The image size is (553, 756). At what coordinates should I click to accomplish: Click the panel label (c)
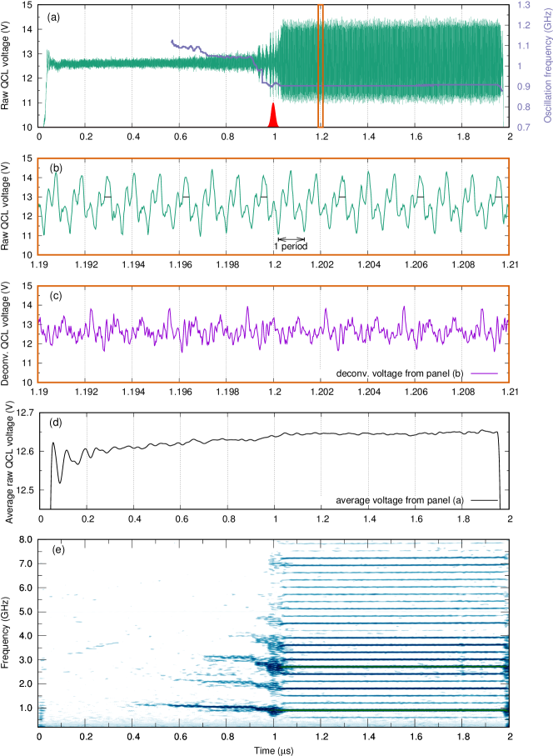[56, 296]
